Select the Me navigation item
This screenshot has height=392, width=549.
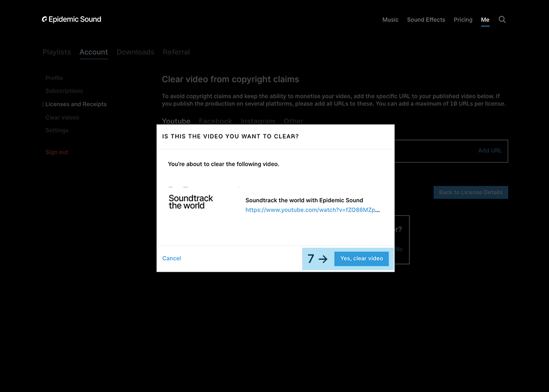[485, 20]
